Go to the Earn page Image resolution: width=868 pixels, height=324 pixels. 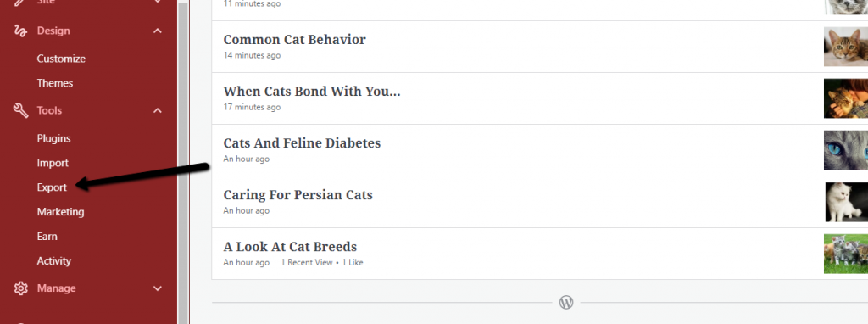pos(47,237)
